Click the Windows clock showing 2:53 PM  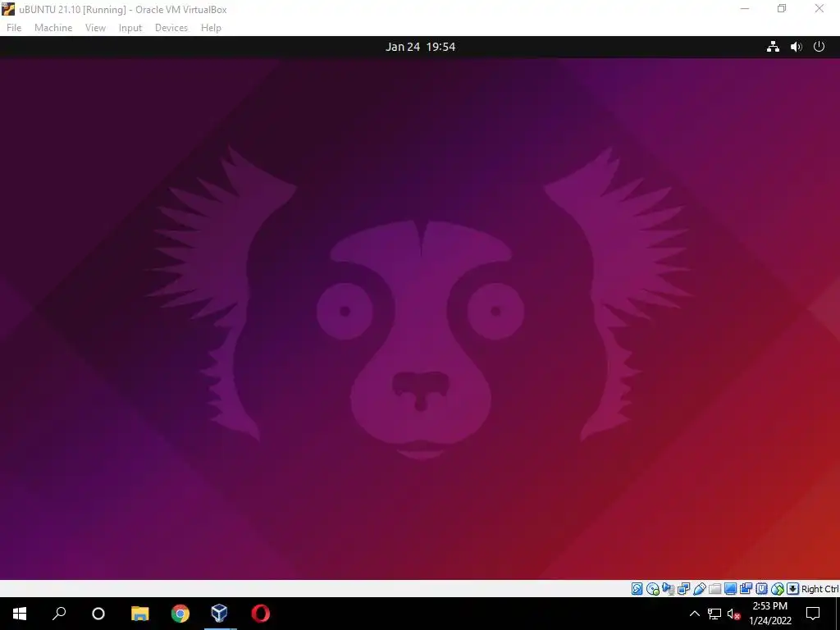(769, 614)
